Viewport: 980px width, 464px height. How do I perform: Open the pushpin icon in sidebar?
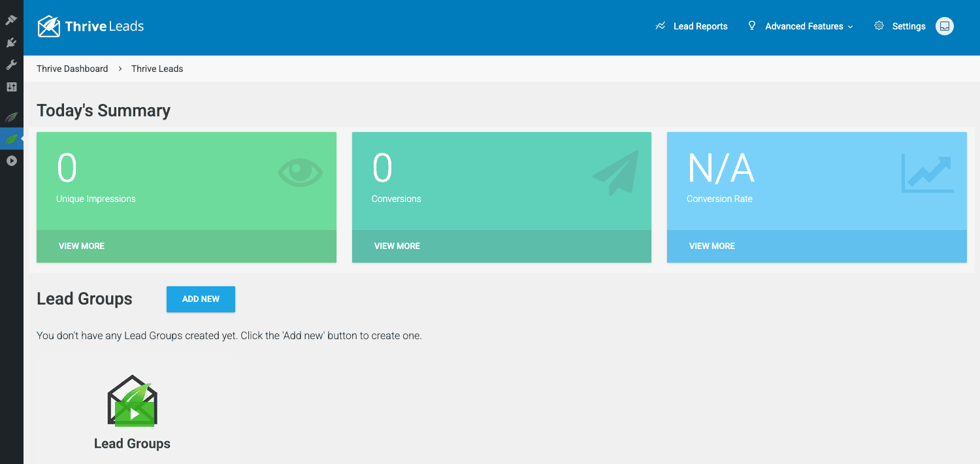[x=11, y=20]
